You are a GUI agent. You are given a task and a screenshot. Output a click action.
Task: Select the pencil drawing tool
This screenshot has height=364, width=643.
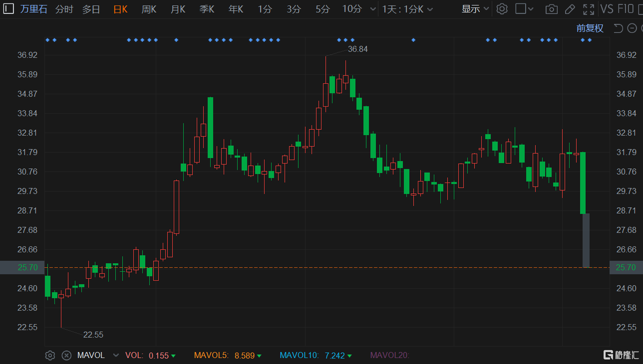(570, 9)
